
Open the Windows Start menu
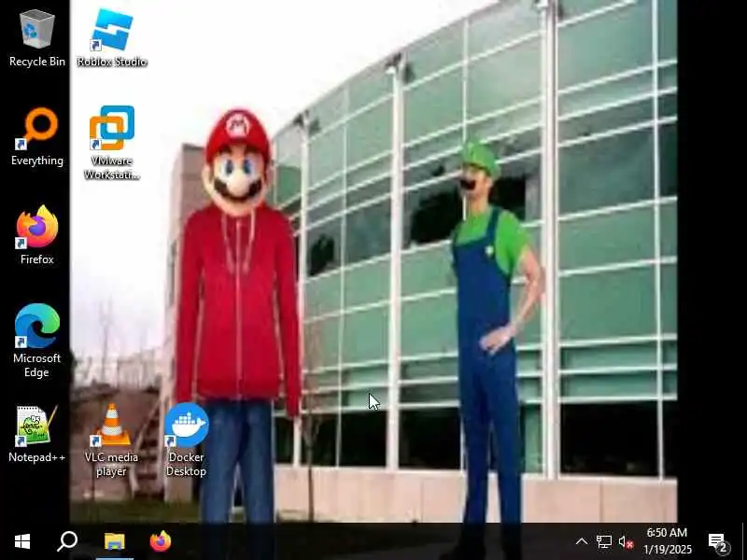pyautogui.click(x=22, y=541)
